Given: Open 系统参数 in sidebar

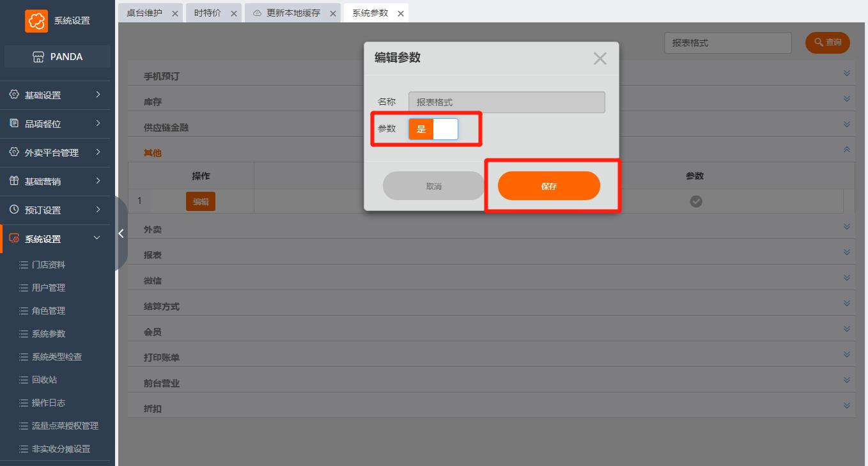Looking at the screenshot, I should tap(49, 334).
